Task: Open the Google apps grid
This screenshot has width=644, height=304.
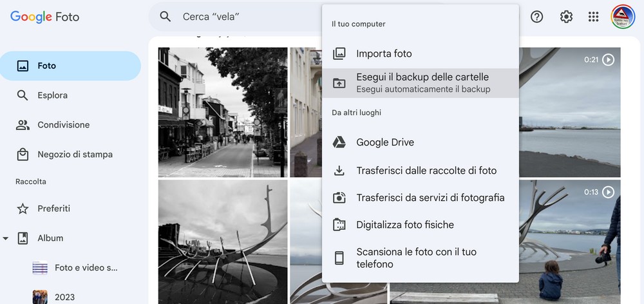Action: click(x=594, y=17)
